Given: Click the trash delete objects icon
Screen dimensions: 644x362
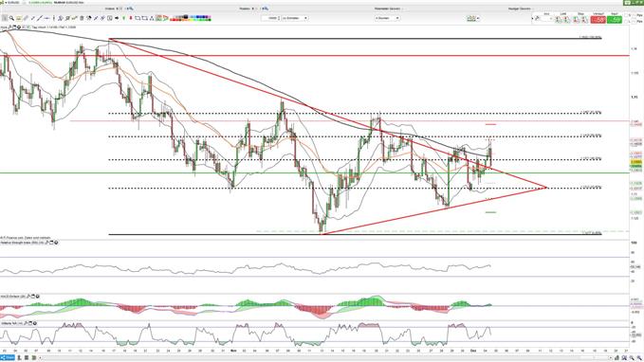Looking at the screenshot, I should [x=82, y=18].
